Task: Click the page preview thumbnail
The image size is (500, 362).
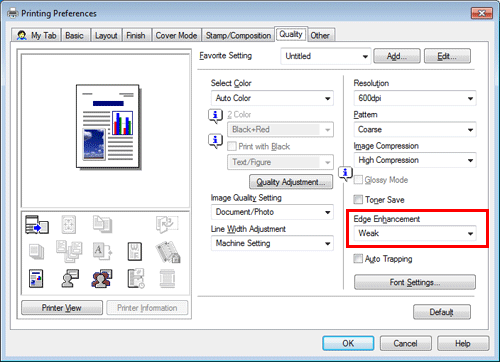Action: click(x=108, y=127)
